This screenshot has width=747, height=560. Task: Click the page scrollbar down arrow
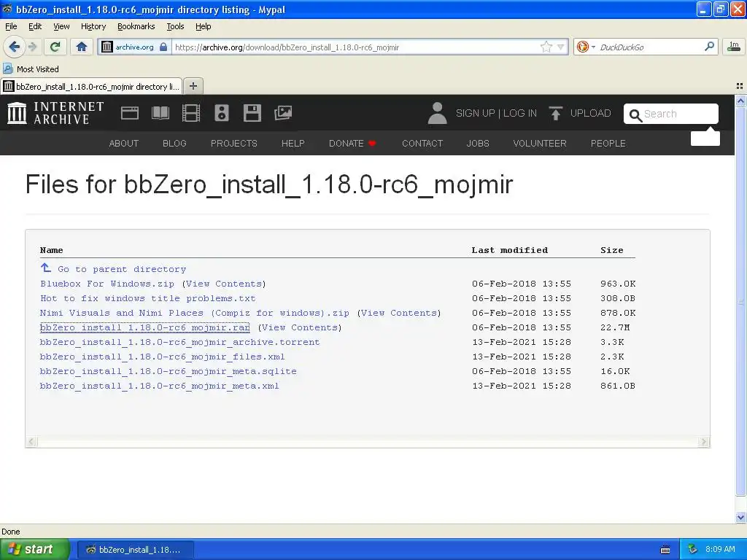pos(740,517)
